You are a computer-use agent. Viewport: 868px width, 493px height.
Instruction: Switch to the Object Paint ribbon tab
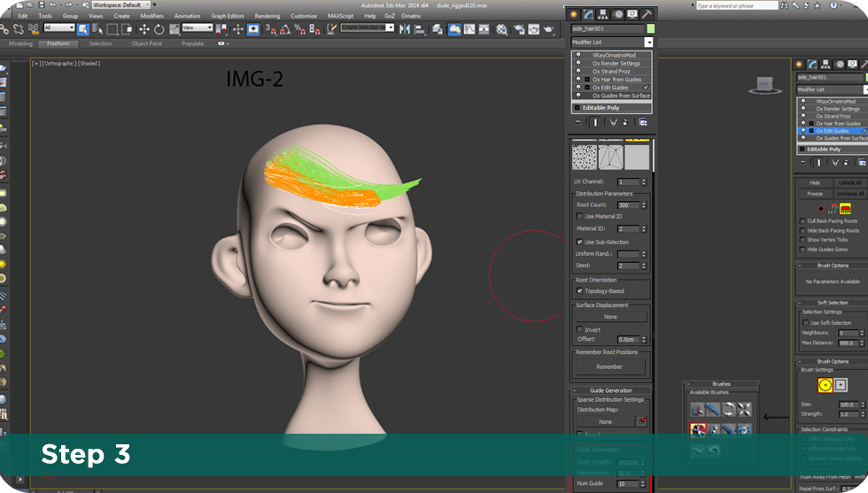click(146, 43)
